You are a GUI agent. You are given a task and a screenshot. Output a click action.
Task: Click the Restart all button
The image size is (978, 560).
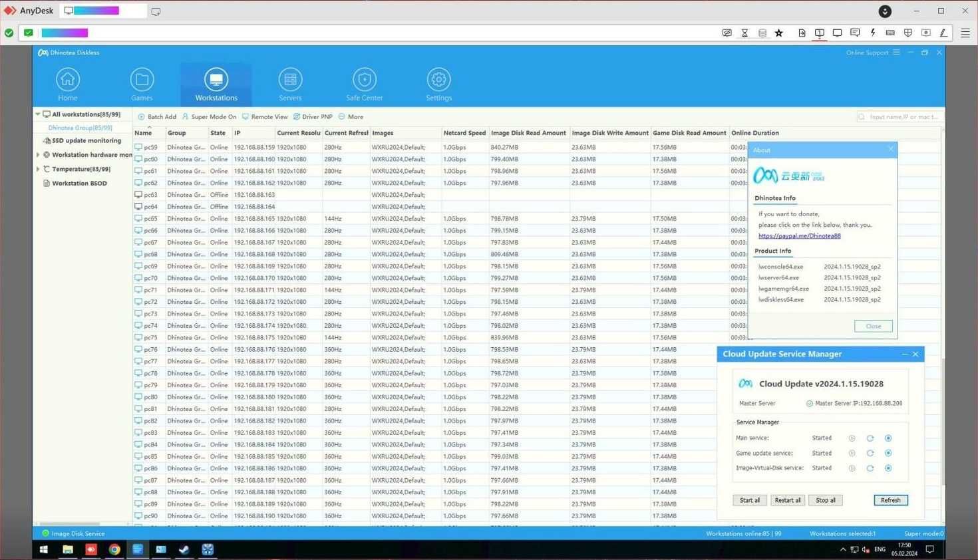(x=788, y=500)
